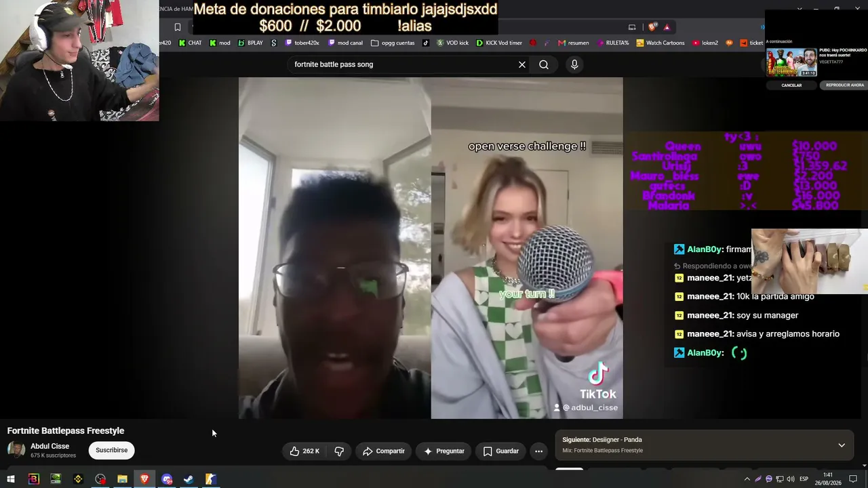Open the Compartir share dialog
Image resolution: width=868 pixels, height=488 pixels.
point(384,451)
